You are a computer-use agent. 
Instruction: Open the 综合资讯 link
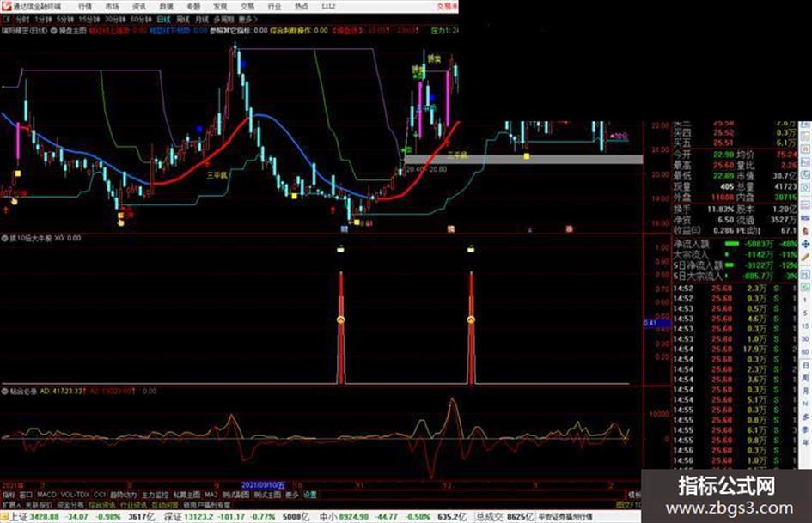click(102, 504)
